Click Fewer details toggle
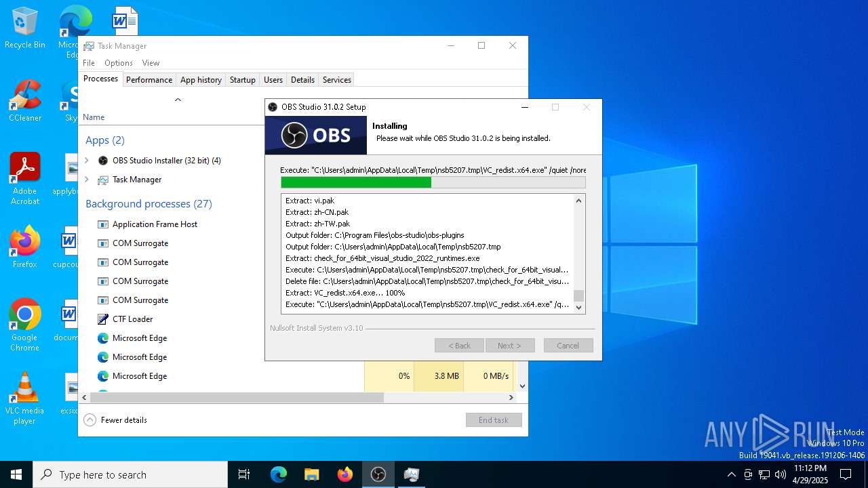The height and width of the screenshot is (488, 868). point(115,420)
